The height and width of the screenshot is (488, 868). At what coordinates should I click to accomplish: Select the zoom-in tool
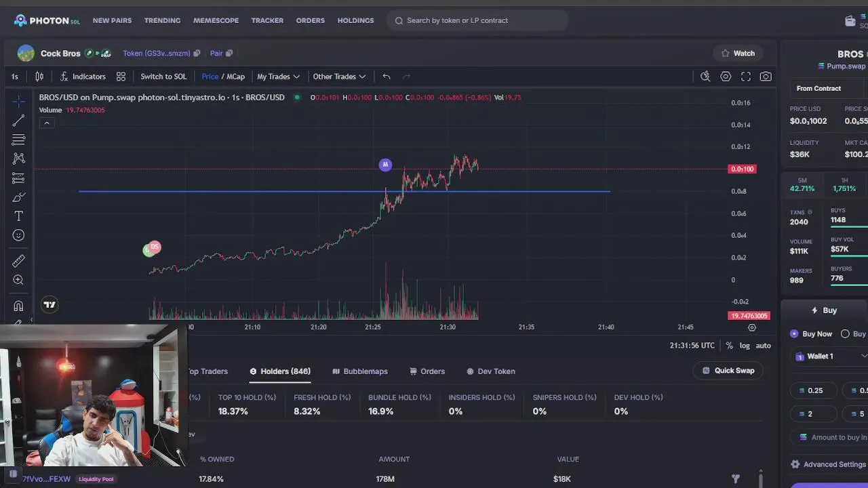click(x=18, y=280)
